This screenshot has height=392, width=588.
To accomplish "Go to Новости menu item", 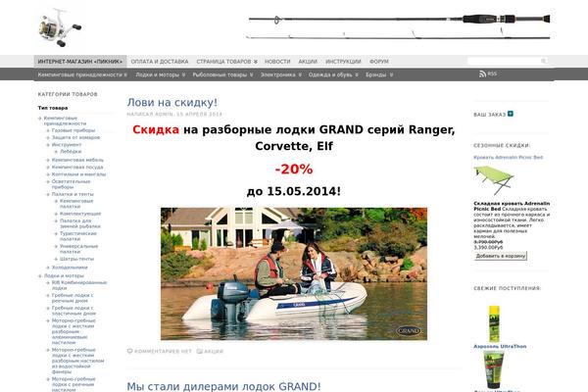I will pyautogui.click(x=277, y=61).
